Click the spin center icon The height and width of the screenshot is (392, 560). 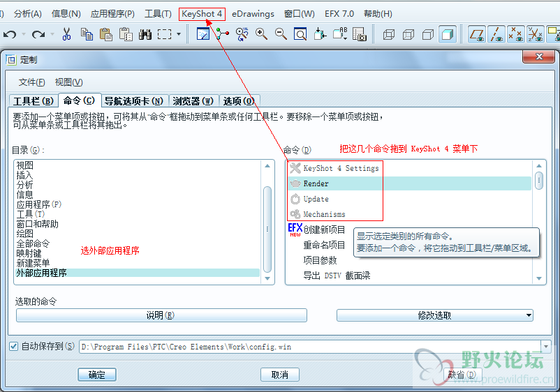[x=222, y=34]
